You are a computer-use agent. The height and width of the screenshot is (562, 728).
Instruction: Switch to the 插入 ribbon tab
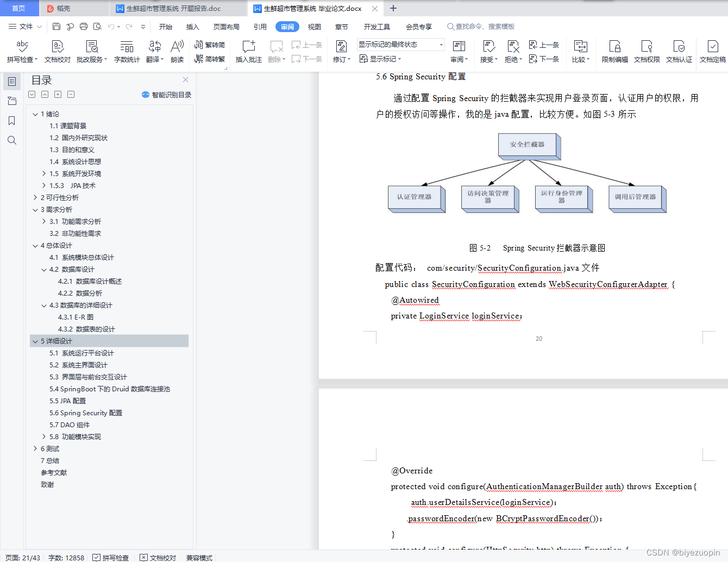click(x=193, y=27)
